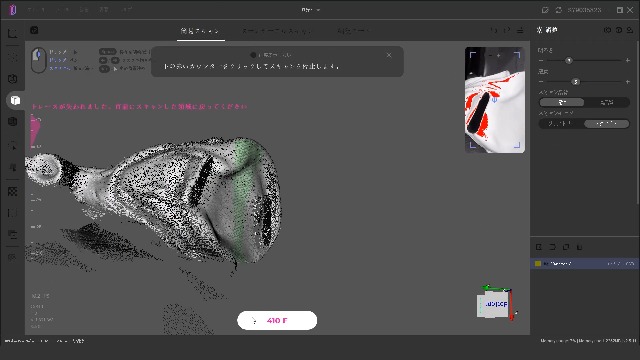The image size is (640, 360).
Task: Open the project name dropdown in title bar
Action: pyautogui.click(x=311, y=10)
